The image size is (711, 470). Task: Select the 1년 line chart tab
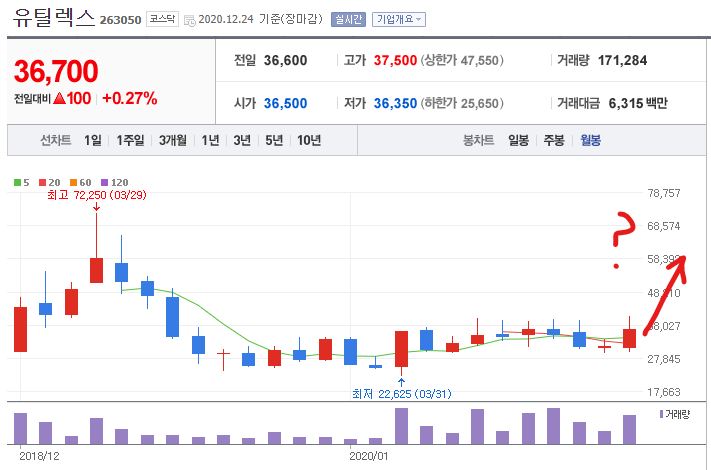[210, 141]
